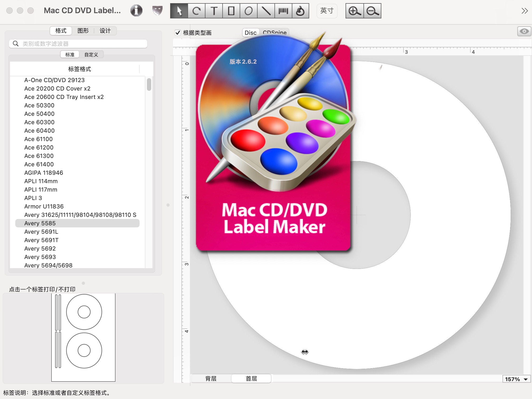Viewport: 532px width, 399px height.
Task: Select the Text tool
Action: [214, 11]
